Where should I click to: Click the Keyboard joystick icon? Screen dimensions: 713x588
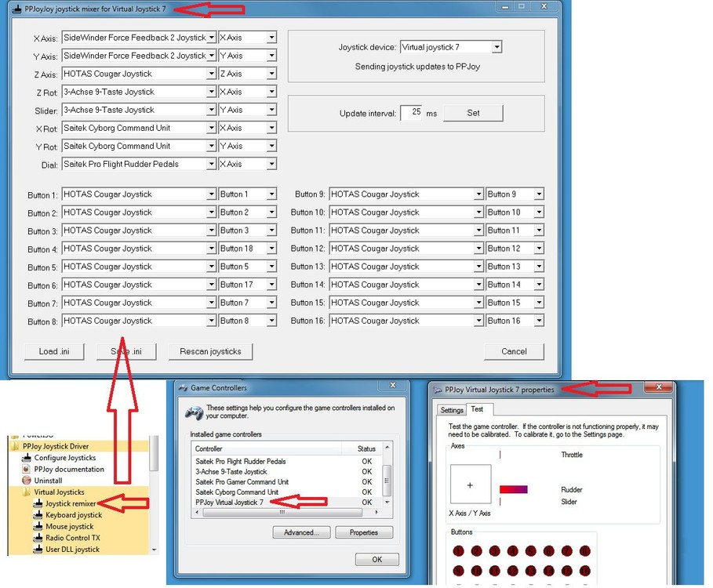coord(38,515)
